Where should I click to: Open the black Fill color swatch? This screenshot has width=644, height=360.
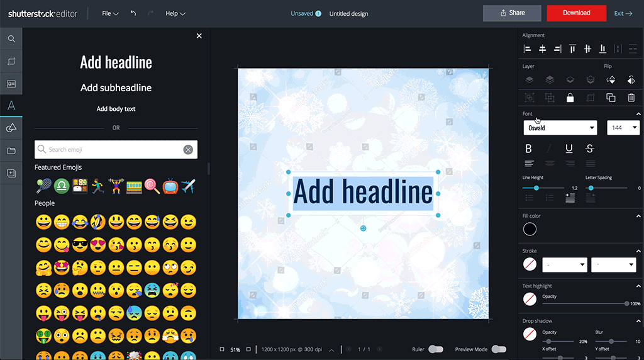530,229
